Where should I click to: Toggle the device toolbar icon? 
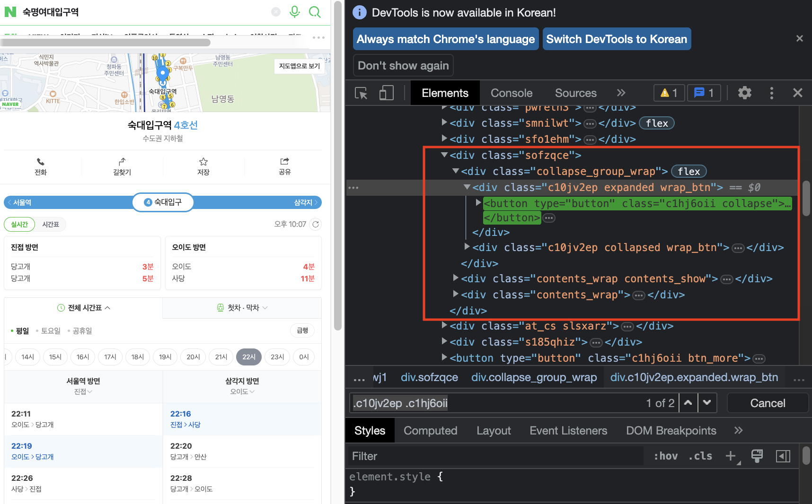point(386,93)
